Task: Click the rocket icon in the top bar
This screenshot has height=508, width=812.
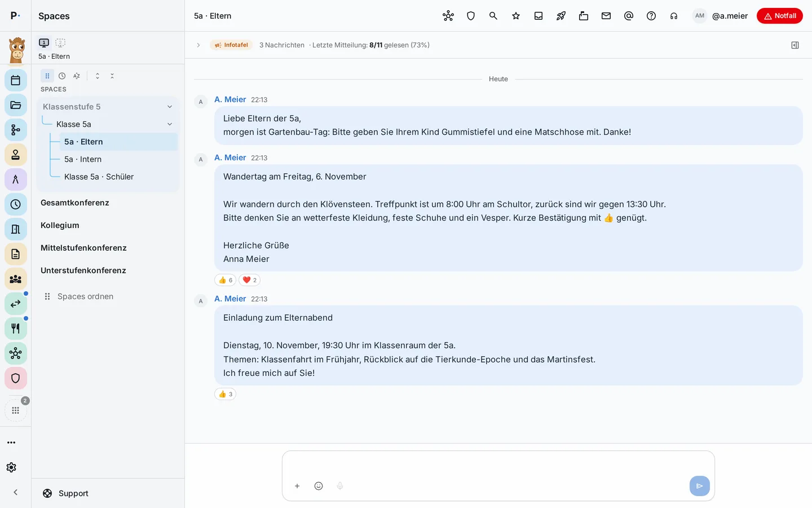Action: pyautogui.click(x=561, y=16)
